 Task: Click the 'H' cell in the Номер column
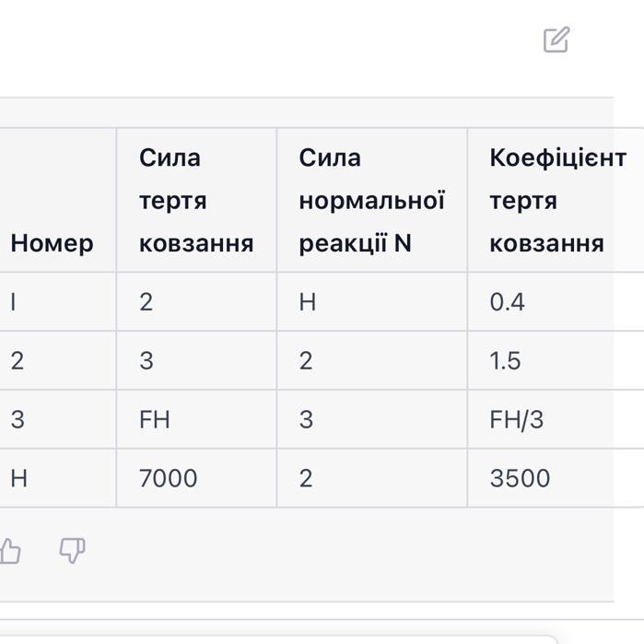point(58,478)
